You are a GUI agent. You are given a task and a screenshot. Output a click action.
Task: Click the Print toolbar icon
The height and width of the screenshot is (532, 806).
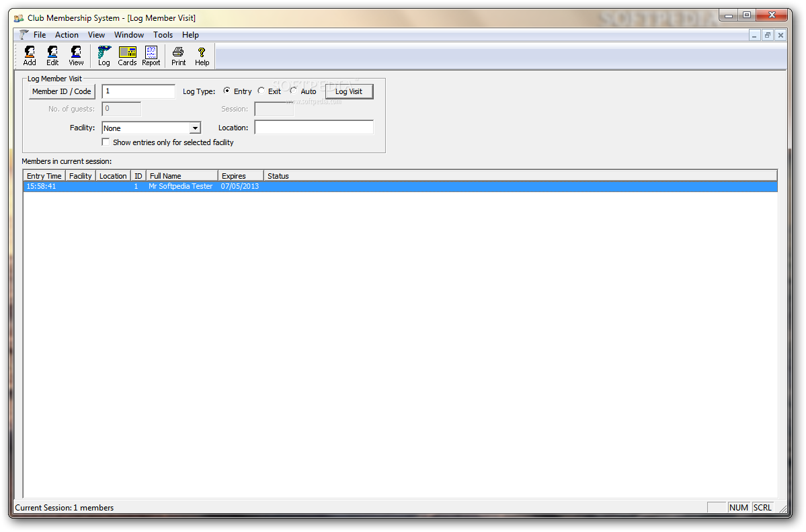click(x=178, y=56)
